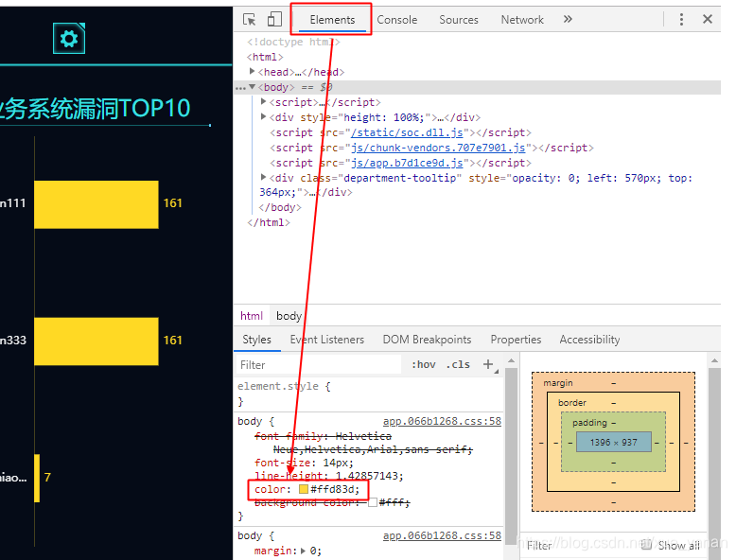Open the yellow #ffd83d color swatch
Image resolution: width=736 pixels, height=560 pixels.
click(304, 489)
